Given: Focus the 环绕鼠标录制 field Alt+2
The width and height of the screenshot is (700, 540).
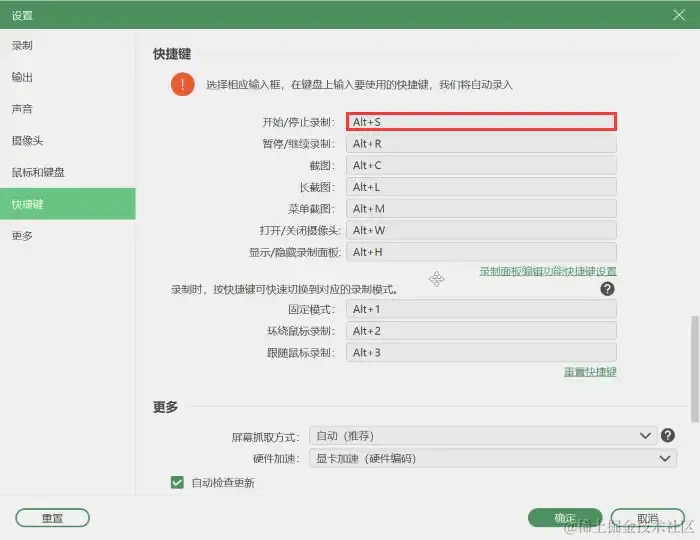Looking at the screenshot, I should pos(481,331).
